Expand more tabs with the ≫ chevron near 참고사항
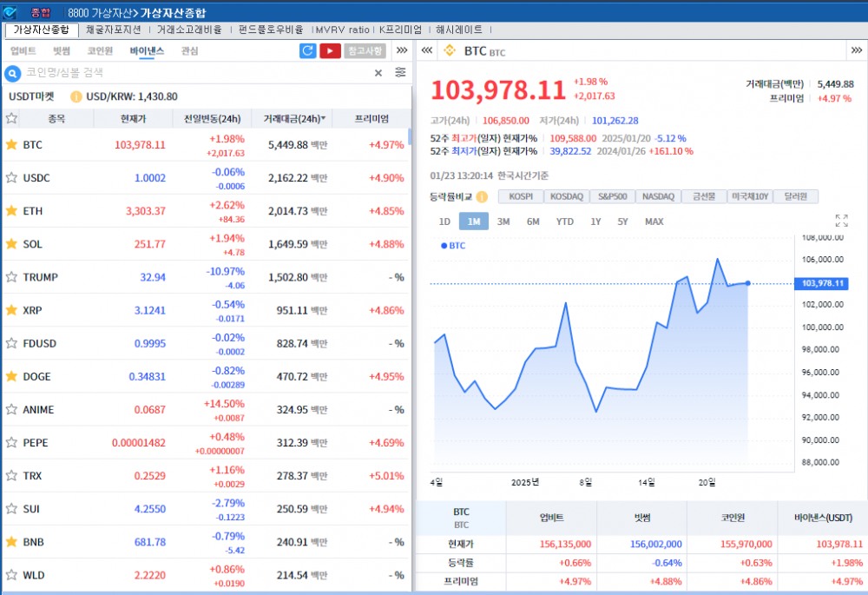The width and height of the screenshot is (868, 595). point(401,50)
